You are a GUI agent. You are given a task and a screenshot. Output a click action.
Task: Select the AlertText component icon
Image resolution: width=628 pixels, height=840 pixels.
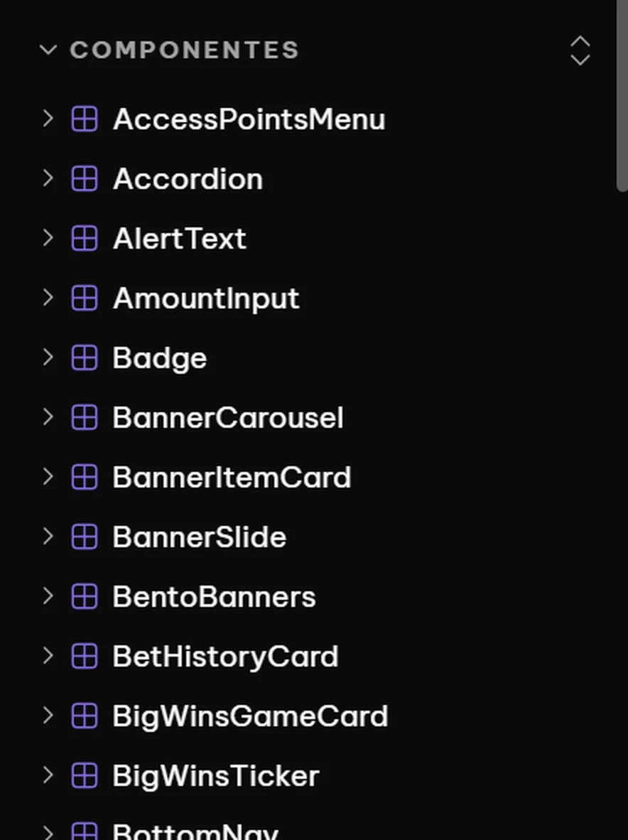[85, 238]
